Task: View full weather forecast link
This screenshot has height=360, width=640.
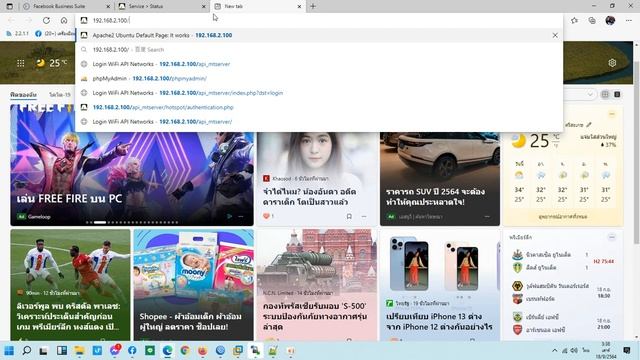Action: [x=563, y=217]
